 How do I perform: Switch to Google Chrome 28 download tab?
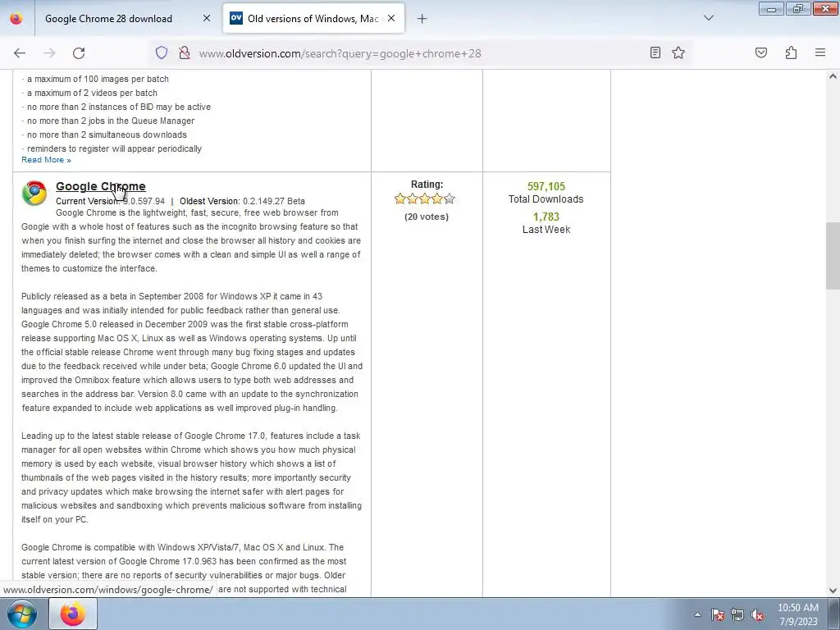[x=109, y=19]
